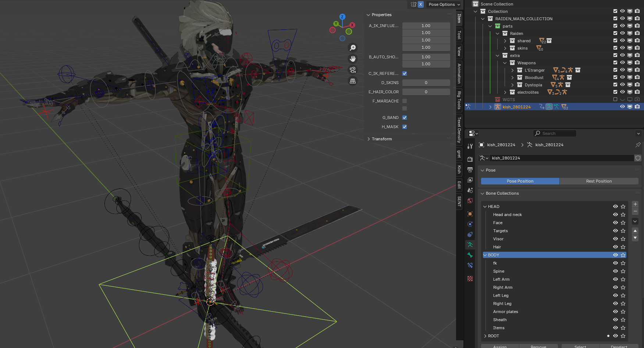
Task: Switch perspective/orthographic view grid icon
Action: click(353, 81)
